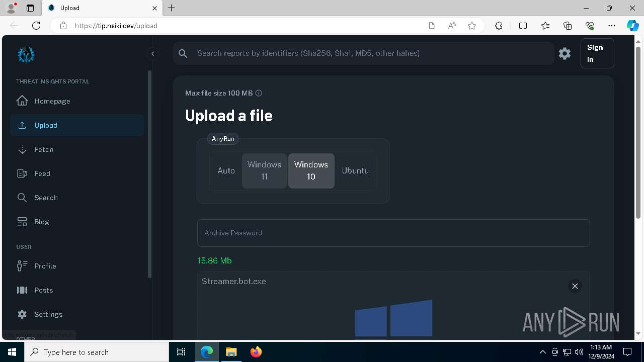The height and width of the screenshot is (362, 644).
Task: Open a new browser tab
Action: click(x=172, y=8)
